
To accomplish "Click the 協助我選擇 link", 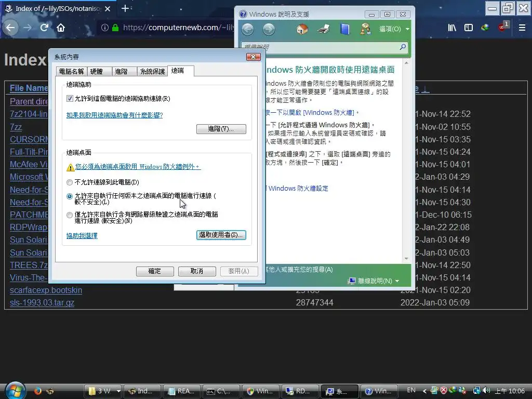I will 82,235.
